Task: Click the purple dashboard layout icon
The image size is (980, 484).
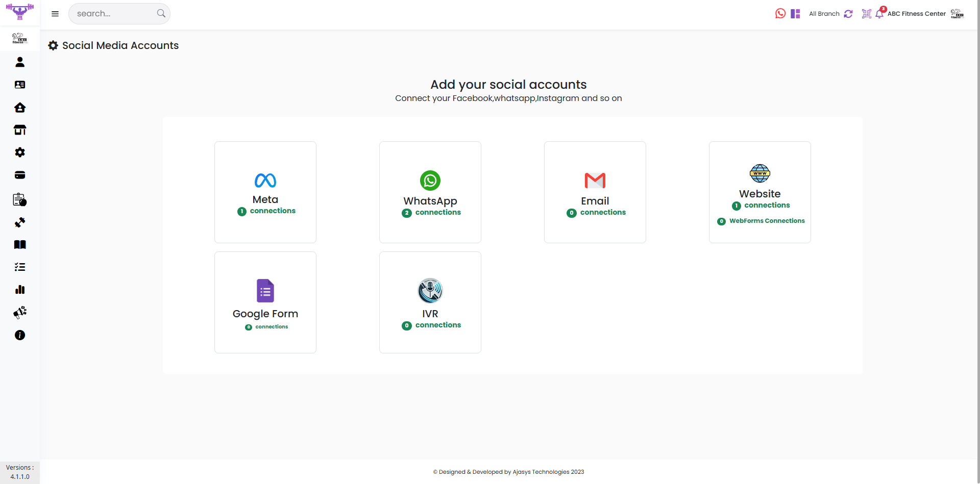Action: pos(795,14)
